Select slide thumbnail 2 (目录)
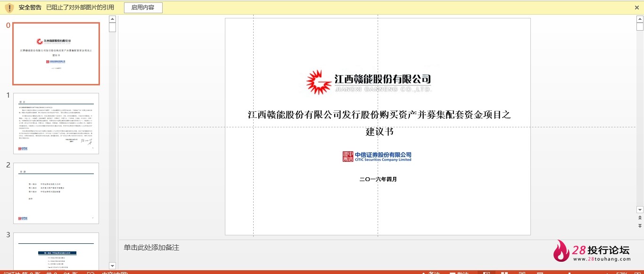 [56, 193]
